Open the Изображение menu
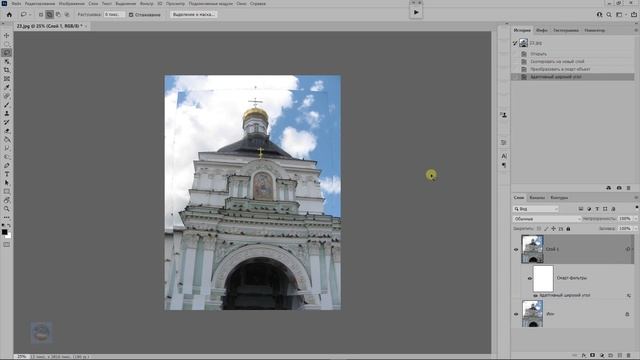The height and width of the screenshot is (360, 640). tap(71, 3)
